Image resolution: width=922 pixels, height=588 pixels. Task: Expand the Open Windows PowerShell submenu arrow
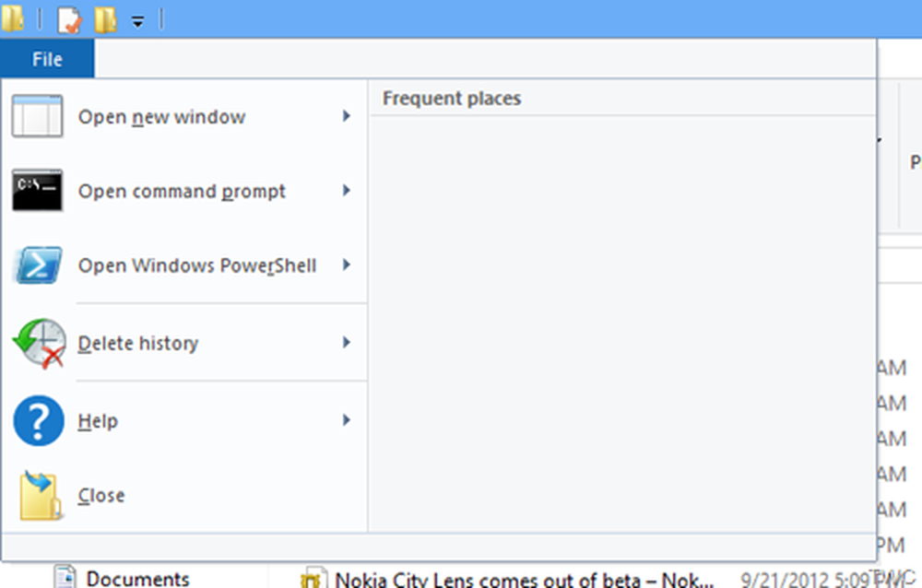coord(347,265)
